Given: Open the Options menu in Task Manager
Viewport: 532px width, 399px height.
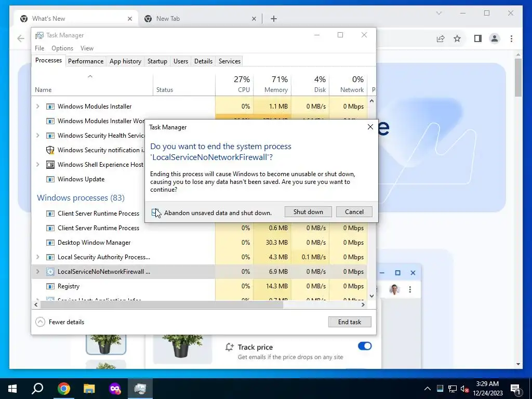Looking at the screenshot, I should (x=62, y=48).
